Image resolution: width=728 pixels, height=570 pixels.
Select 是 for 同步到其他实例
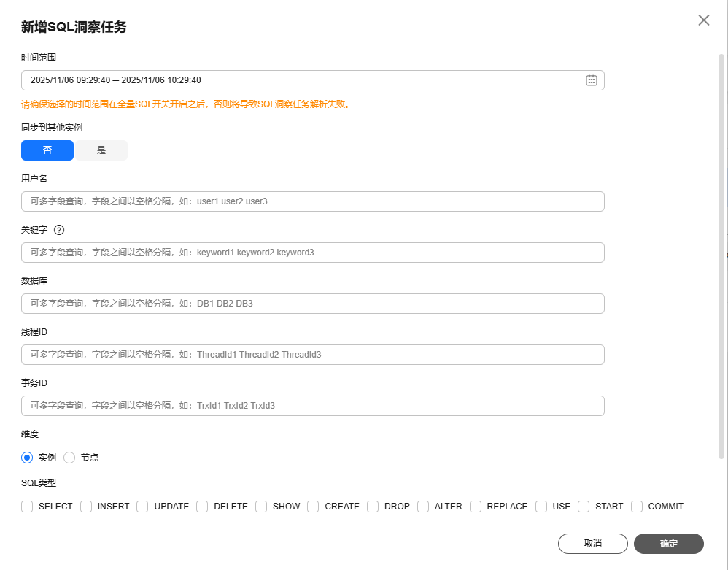[x=101, y=150]
